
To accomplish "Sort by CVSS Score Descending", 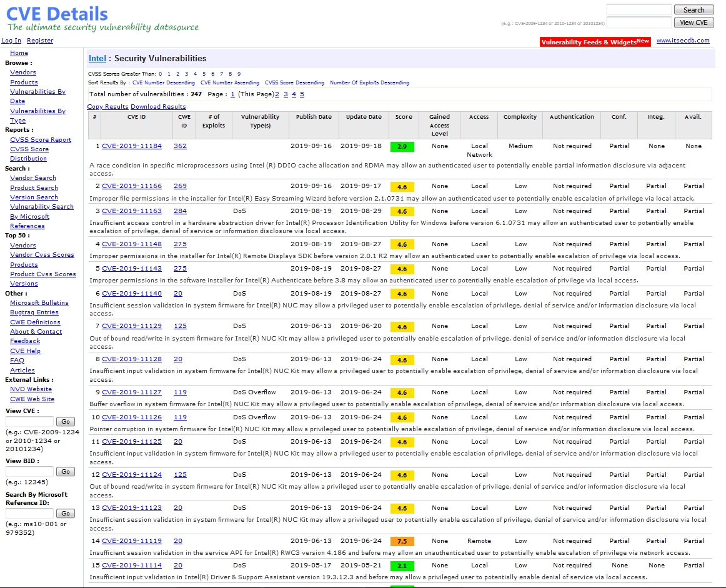I will pos(294,82).
